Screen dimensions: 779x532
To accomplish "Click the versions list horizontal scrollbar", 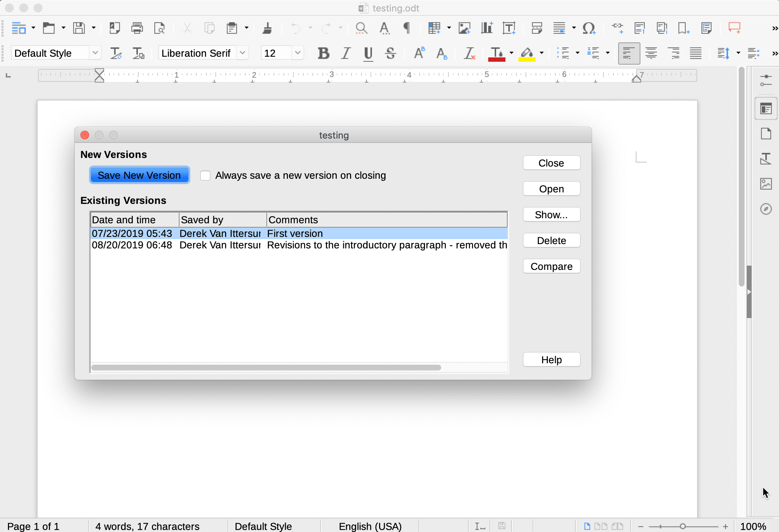I will tap(266, 368).
